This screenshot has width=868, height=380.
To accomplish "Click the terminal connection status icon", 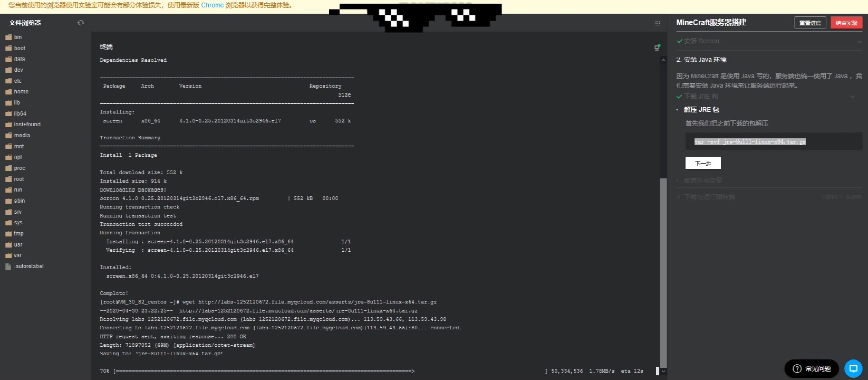I will [x=658, y=47].
